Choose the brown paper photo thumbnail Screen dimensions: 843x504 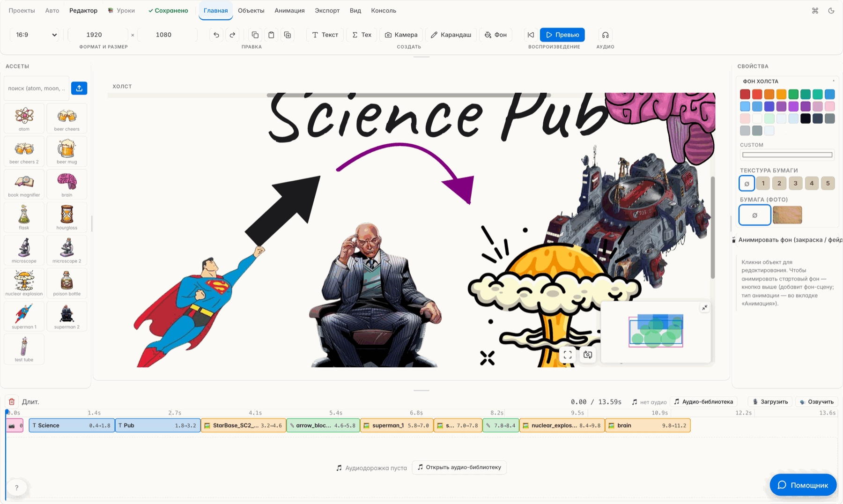(787, 215)
